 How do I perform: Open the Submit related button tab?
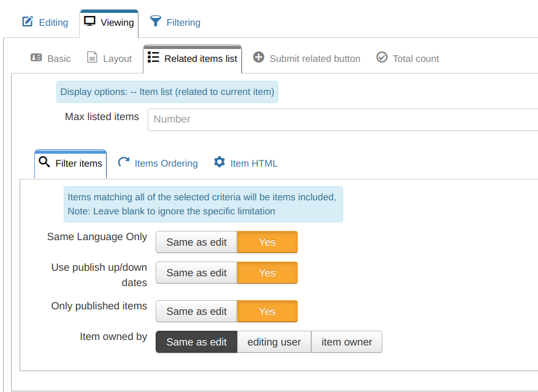point(307,59)
